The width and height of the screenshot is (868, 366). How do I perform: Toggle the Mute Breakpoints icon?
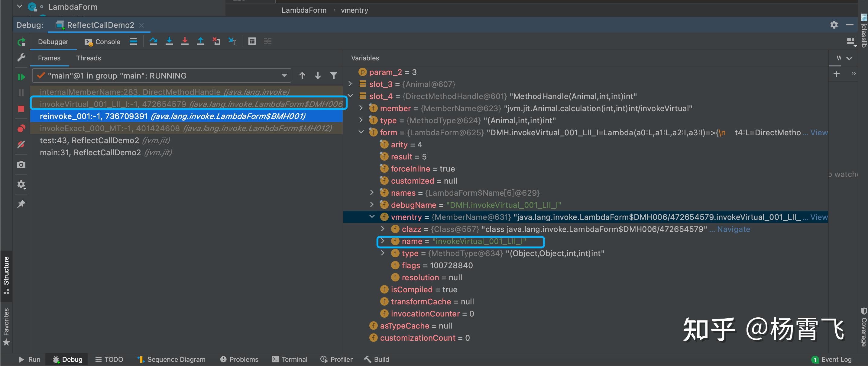21,144
